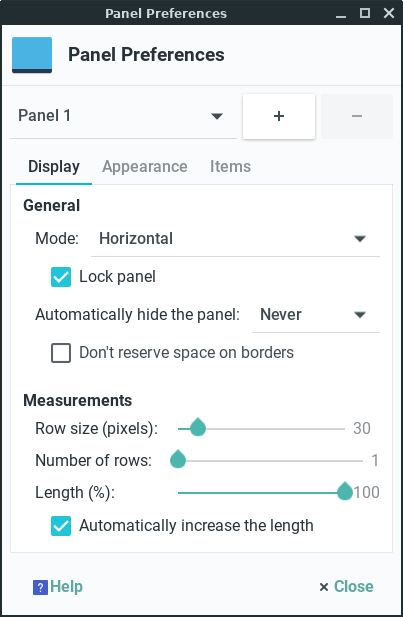The width and height of the screenshot is (403, 617).
Task: Switch to the Items tab
Action: point(230,166)
